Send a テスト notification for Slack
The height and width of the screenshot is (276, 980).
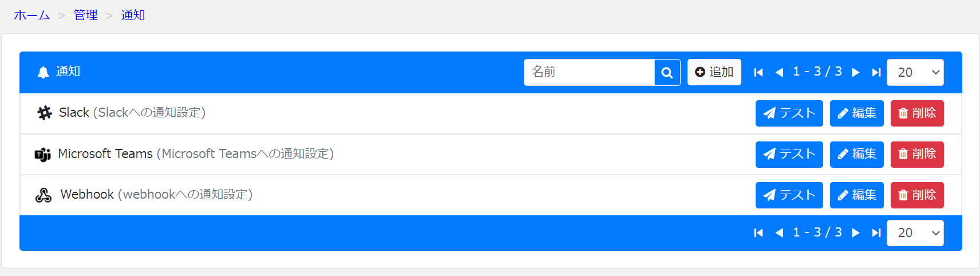pyautogui.click(x=789, y=113)
